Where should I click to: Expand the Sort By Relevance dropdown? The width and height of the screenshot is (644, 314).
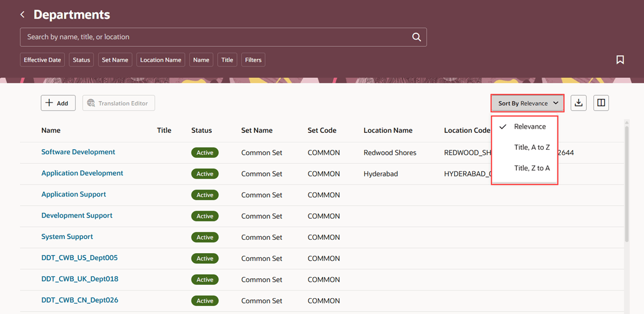click(527, 103)
